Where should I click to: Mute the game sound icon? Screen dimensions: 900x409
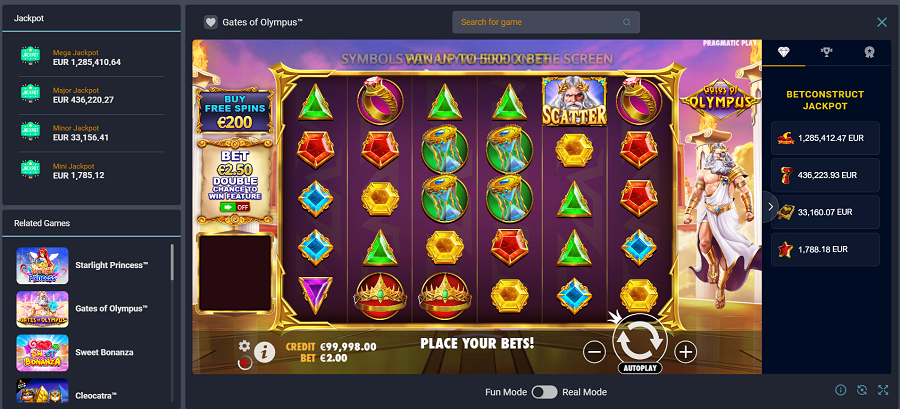pos(245,363)
